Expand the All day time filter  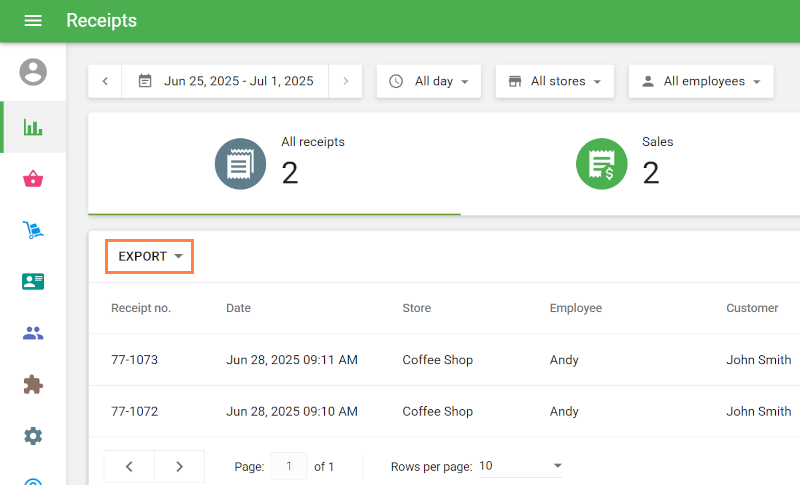point(429,81)
